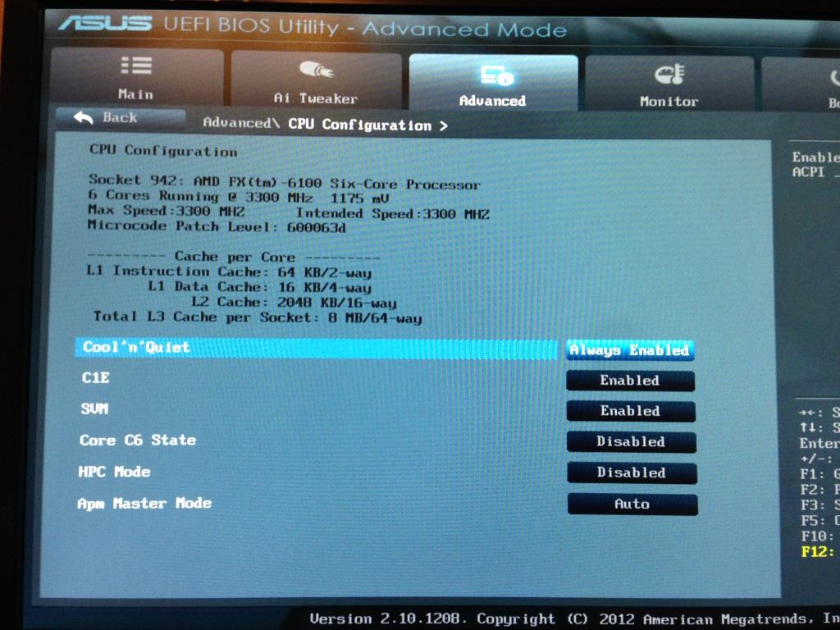Open the SVM Enabled dropdown

tap(631, 411)
